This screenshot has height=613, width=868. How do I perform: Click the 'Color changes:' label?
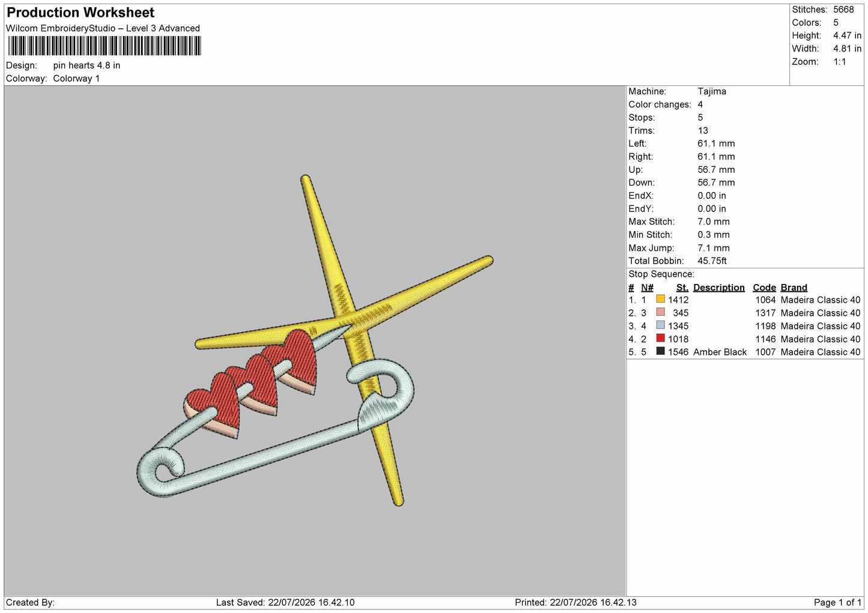(x=660, y=104)
